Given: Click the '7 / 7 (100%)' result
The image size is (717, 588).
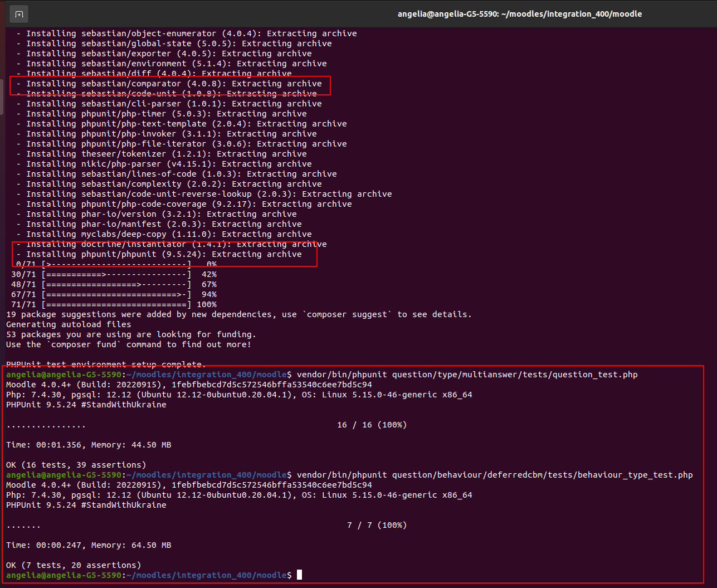Looking at the screenshot, I should (377, 525).
